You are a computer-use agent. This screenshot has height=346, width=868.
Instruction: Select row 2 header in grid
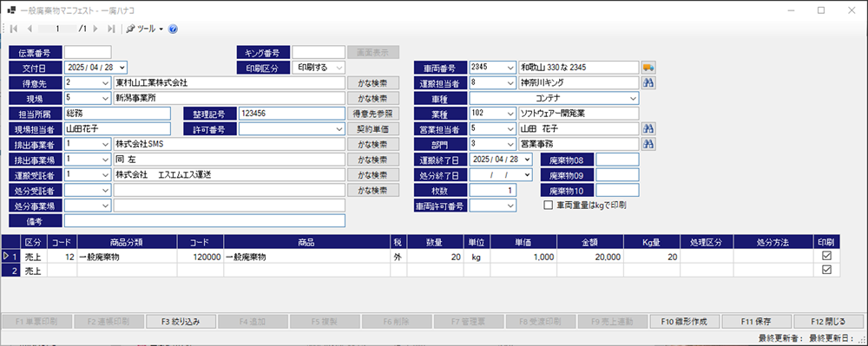pyautogui.click(x=11, y=271)
